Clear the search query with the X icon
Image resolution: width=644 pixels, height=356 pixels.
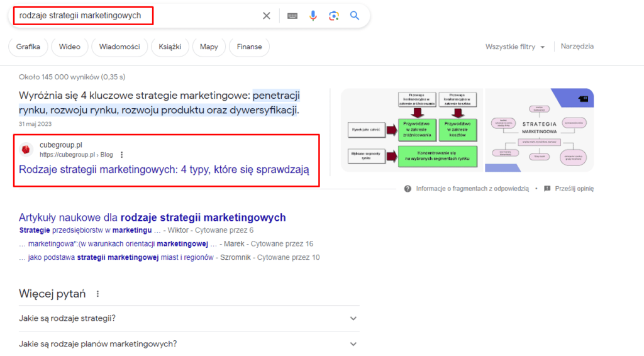(x=267, y=16)
